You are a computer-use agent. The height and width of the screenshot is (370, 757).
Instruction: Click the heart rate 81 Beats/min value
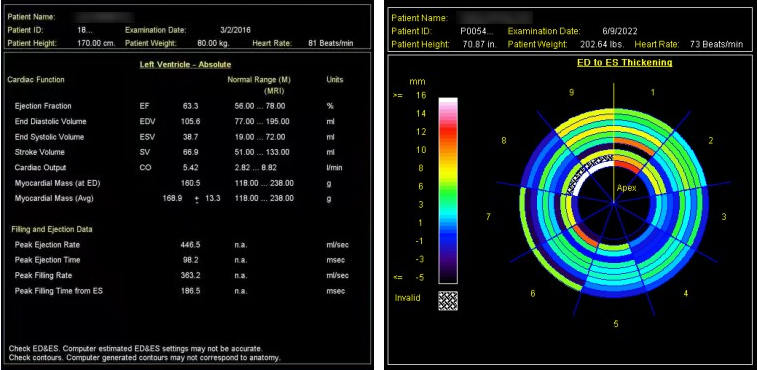pyautogui.click(x=331, y=43)
